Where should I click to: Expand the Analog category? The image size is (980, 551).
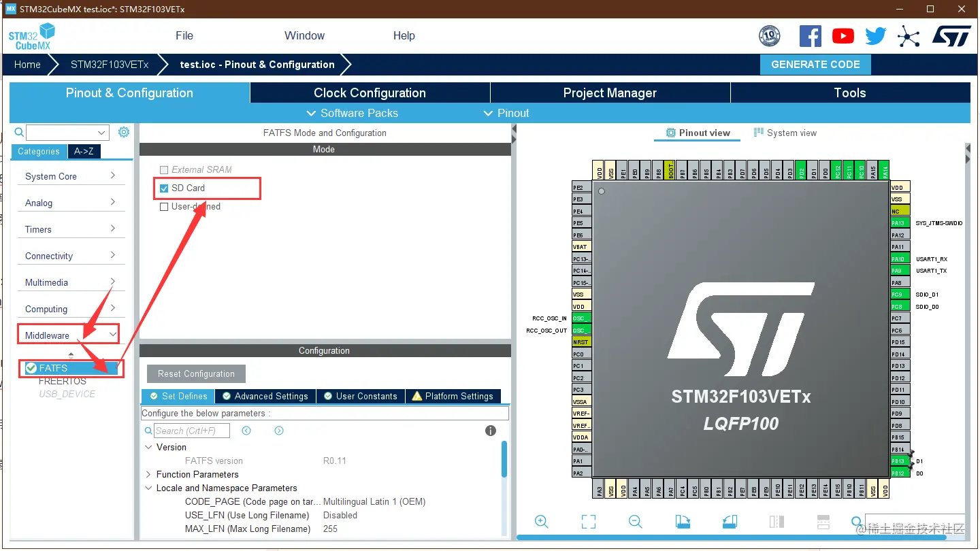click(71, 203)
